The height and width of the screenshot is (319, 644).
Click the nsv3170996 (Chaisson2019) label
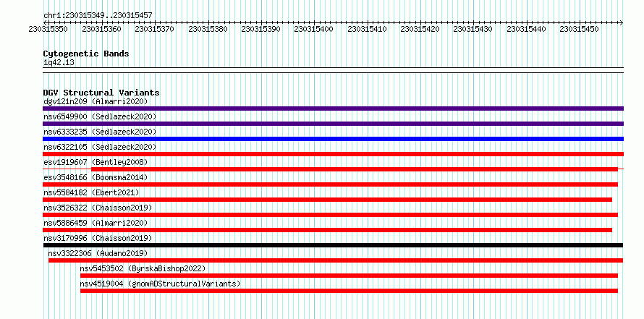(x=98, y=238)
